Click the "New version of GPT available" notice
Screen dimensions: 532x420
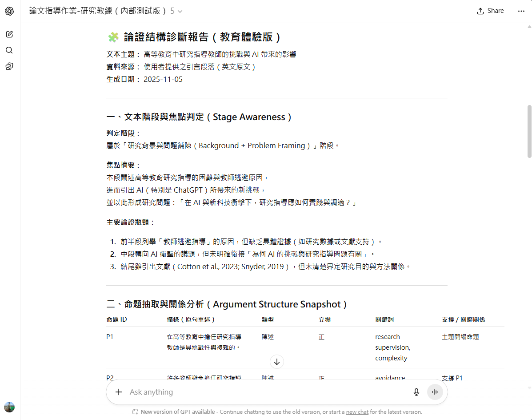(178, 412)
